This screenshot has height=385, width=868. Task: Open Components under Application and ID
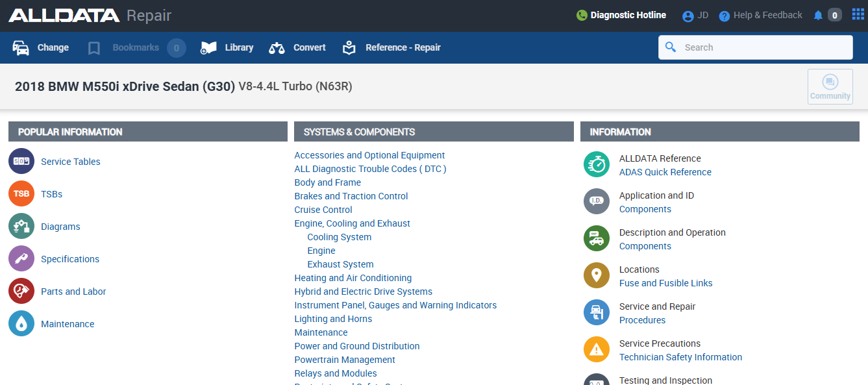pyautogui.click(x=645, y=209)
